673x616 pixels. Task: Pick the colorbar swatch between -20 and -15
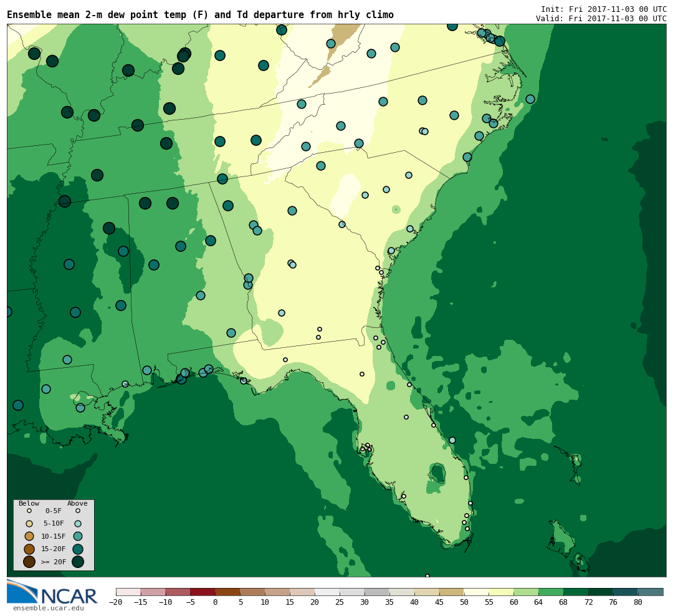(128, 592)
